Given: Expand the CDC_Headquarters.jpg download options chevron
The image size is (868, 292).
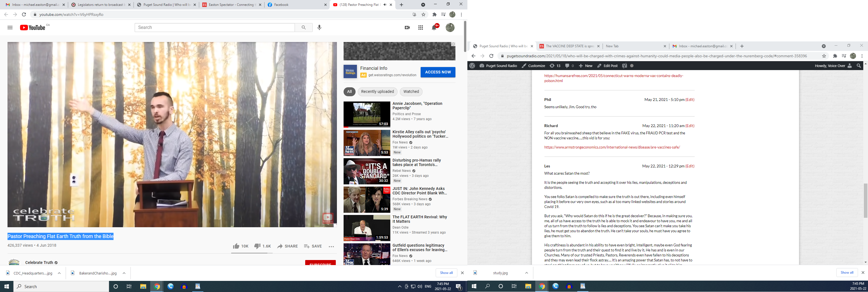Looking at the screenshot, I should pos(59,273).
